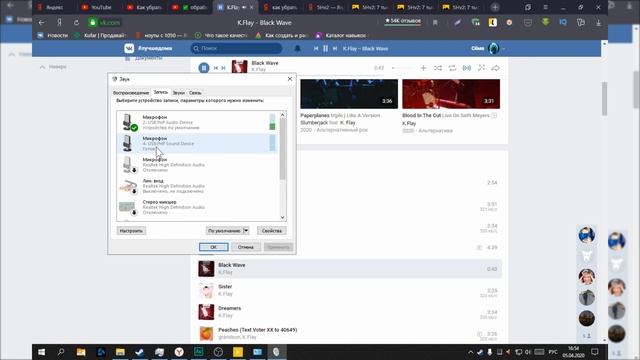Screen dimensions: 640x360
Task: Open Windows Start menu
Action: 41,352
